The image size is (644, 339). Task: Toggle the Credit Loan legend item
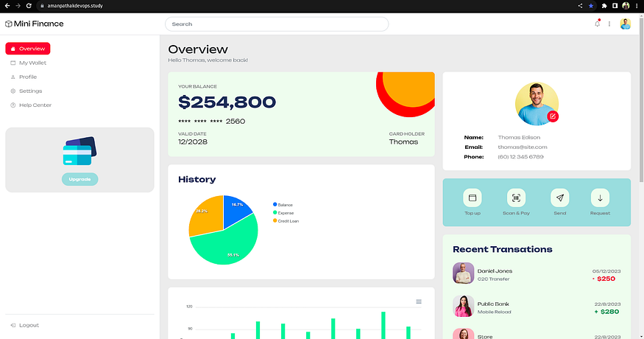point(286,221)
